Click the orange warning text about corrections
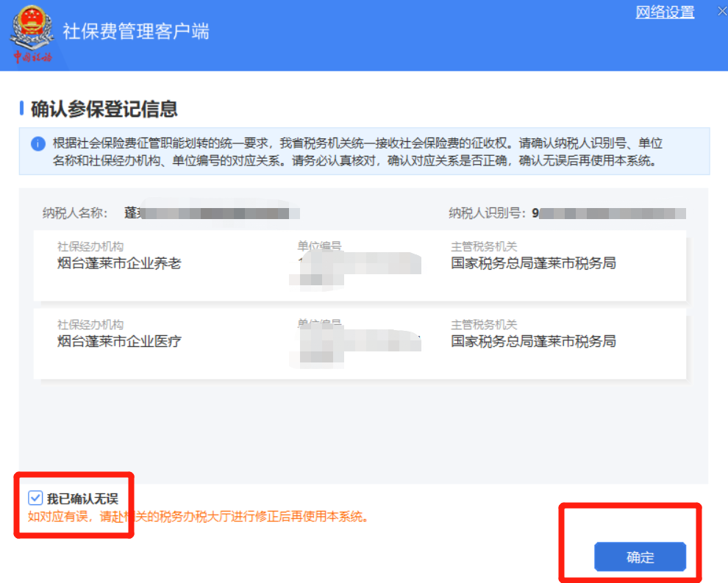 tap(199, 517)
